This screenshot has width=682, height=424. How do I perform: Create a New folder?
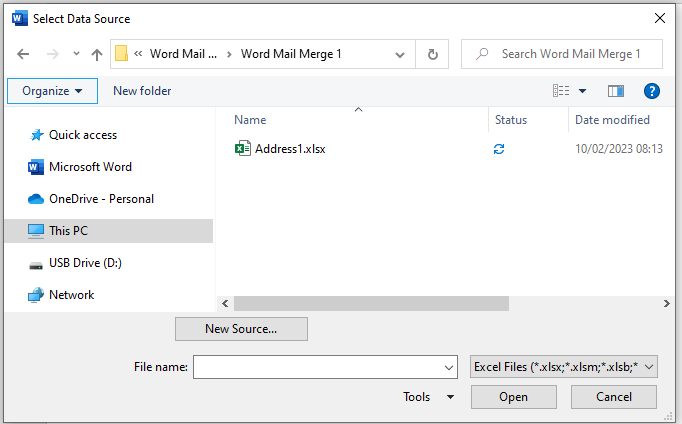142,91
